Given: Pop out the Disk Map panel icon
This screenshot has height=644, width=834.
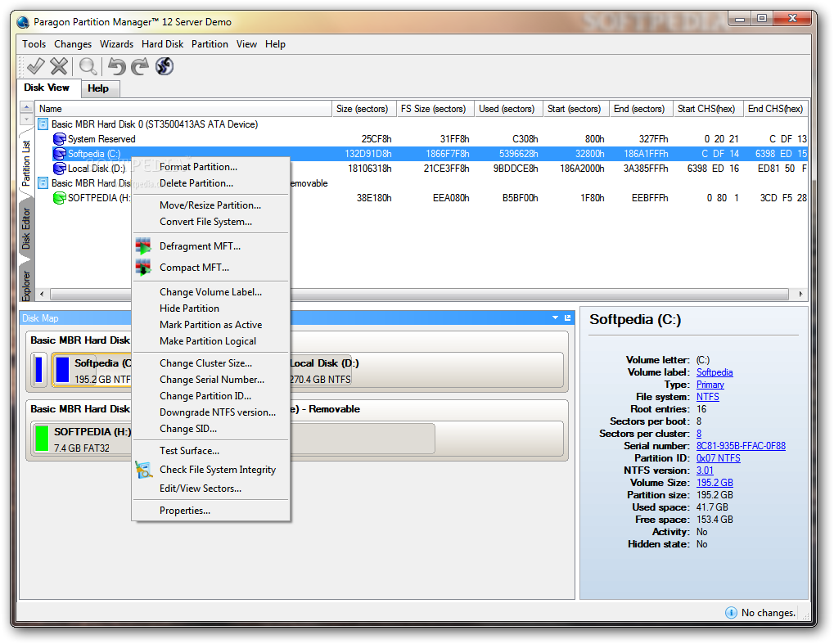Looking at the screenshot, I should [x=567, y=317].
